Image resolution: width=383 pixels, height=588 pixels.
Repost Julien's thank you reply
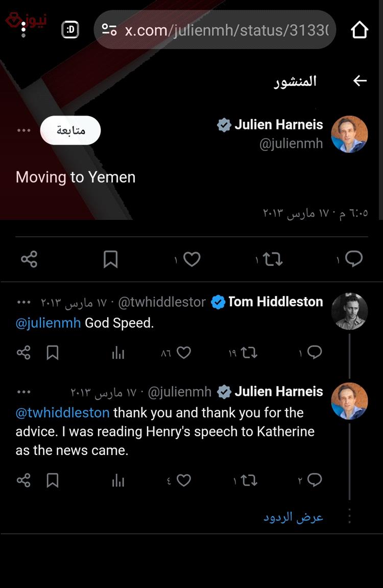[x=249, y=481]
